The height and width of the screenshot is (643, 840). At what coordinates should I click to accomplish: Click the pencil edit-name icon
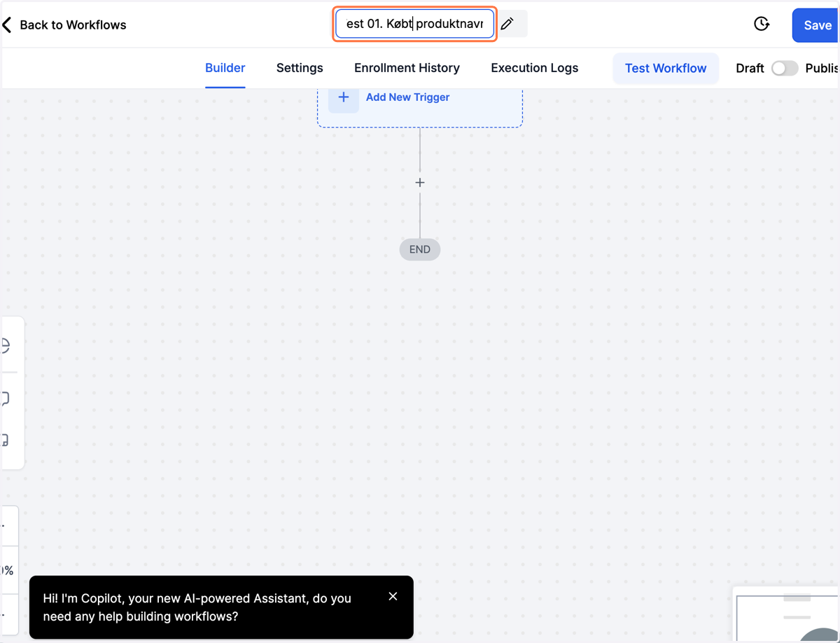click(x=507, y=24)
